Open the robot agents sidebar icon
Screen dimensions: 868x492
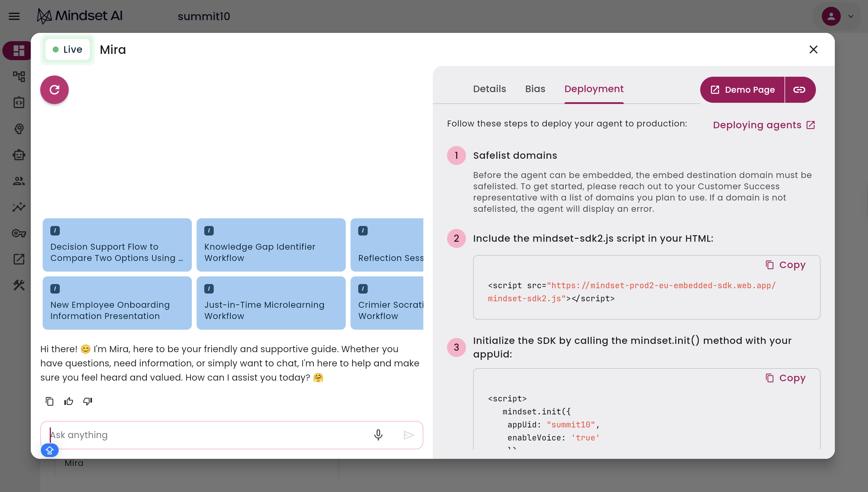[x=19, y=155]
